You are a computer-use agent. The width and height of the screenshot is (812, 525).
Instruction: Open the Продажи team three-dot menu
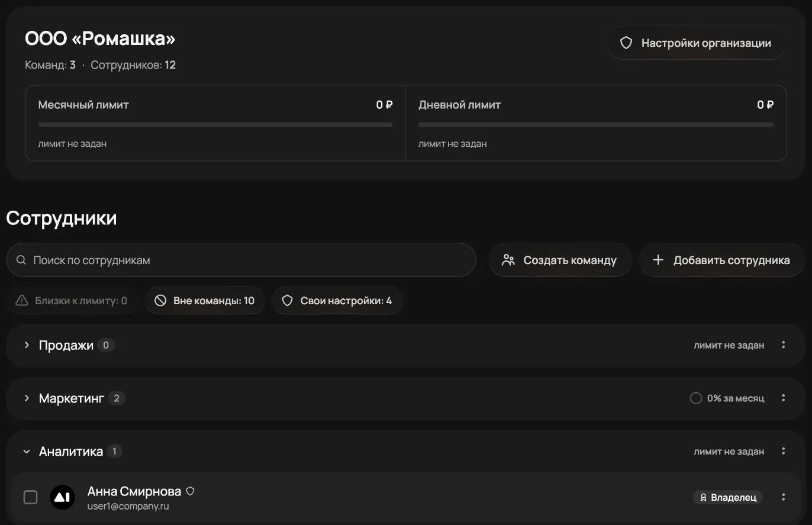point(783,345)
